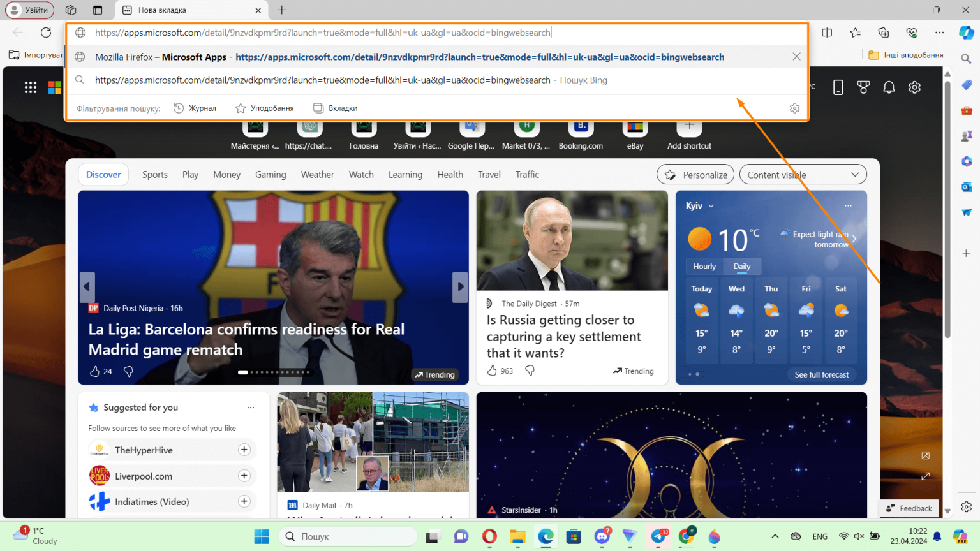Open Browser essentials heart icon

coord(912,32)
